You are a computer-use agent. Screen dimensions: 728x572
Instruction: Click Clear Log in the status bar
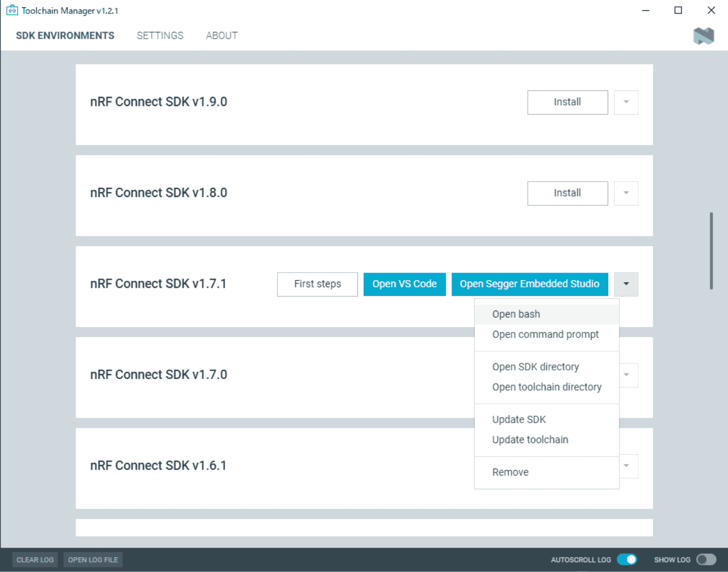click(x=35, y=559)
